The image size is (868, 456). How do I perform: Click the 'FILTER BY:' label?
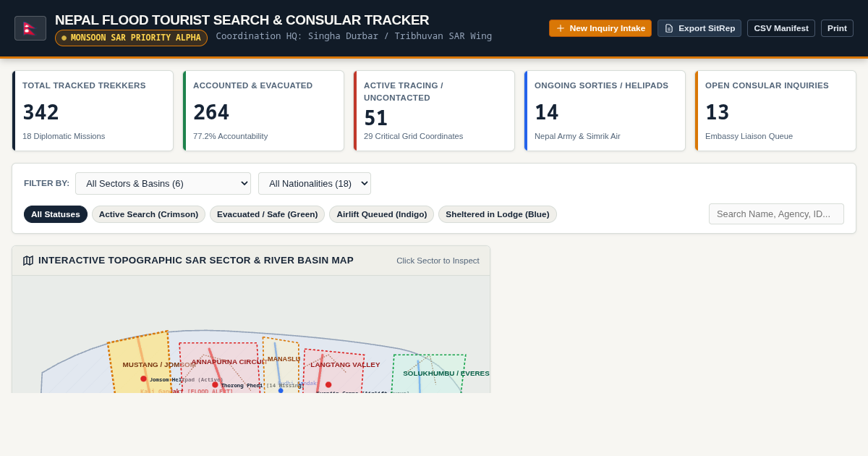(x=46, y=183)
